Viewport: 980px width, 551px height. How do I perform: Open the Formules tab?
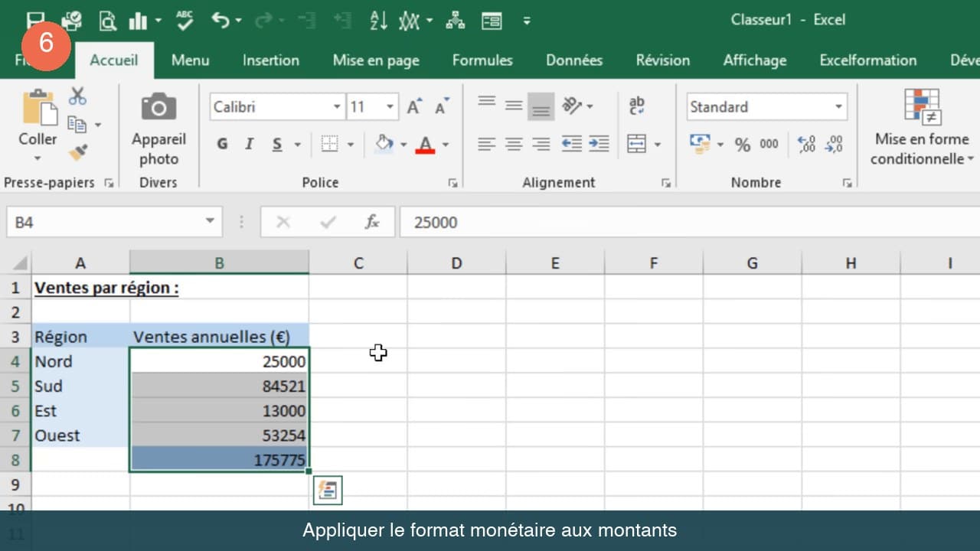tap(482, 60)
